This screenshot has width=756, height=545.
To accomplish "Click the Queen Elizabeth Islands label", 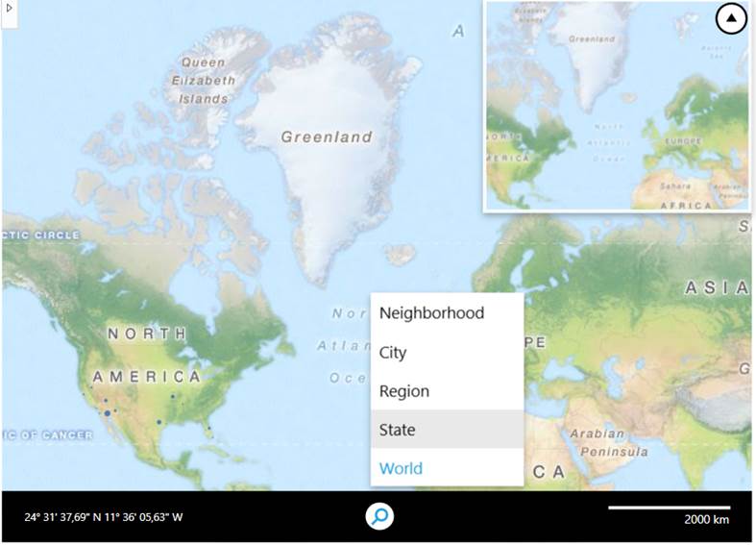I will [x=203, y=80].
